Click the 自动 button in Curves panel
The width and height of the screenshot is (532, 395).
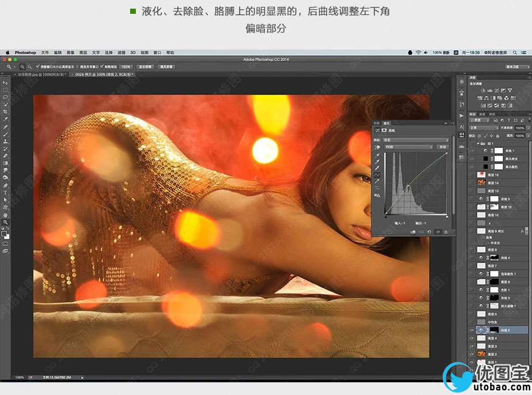point(442,147)
